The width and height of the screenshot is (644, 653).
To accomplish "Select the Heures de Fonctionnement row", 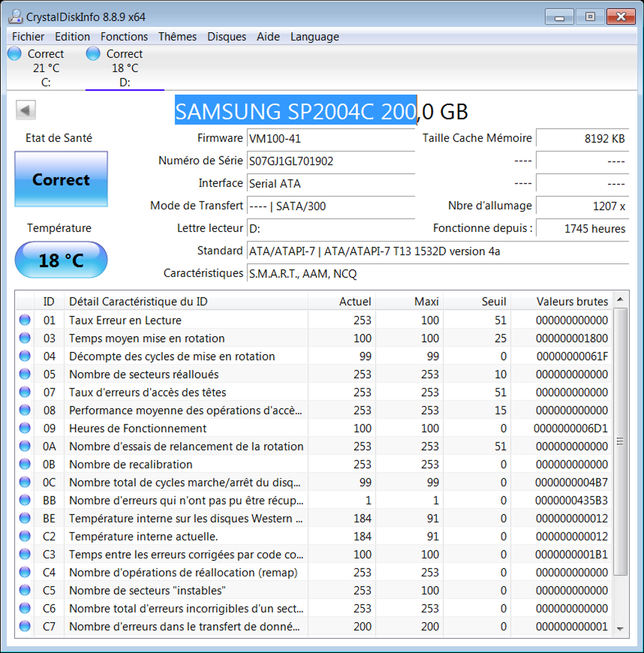I will [x=314, y=428].
